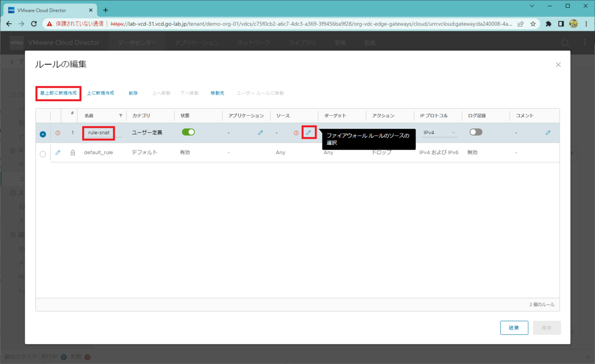Click 上に新規作成 to create above
This screenshot has width=595, height=364.
pyautogui.click(x=100, y=93)
